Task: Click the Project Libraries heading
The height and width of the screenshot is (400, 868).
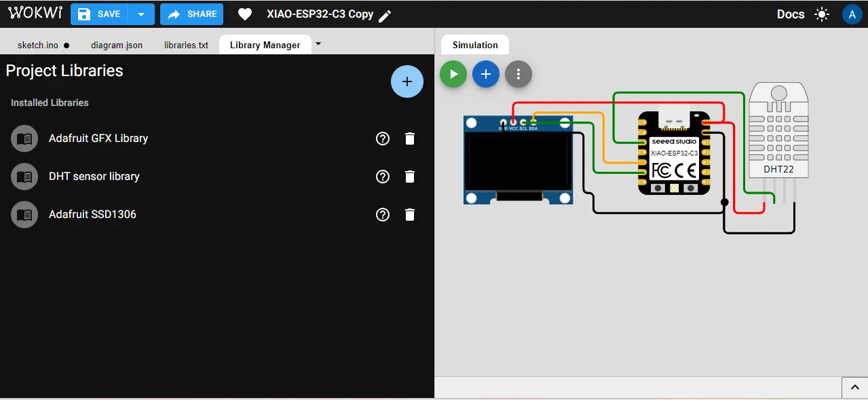Action: pos(64,71)
